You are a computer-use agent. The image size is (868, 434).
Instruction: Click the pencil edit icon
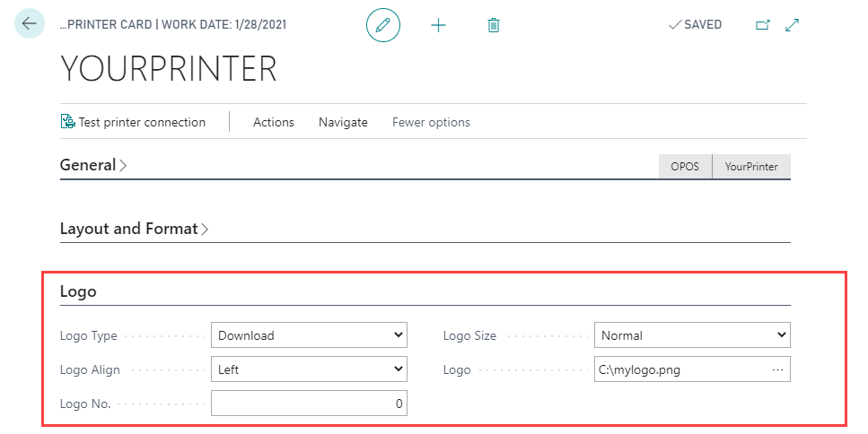pos(383,25)
